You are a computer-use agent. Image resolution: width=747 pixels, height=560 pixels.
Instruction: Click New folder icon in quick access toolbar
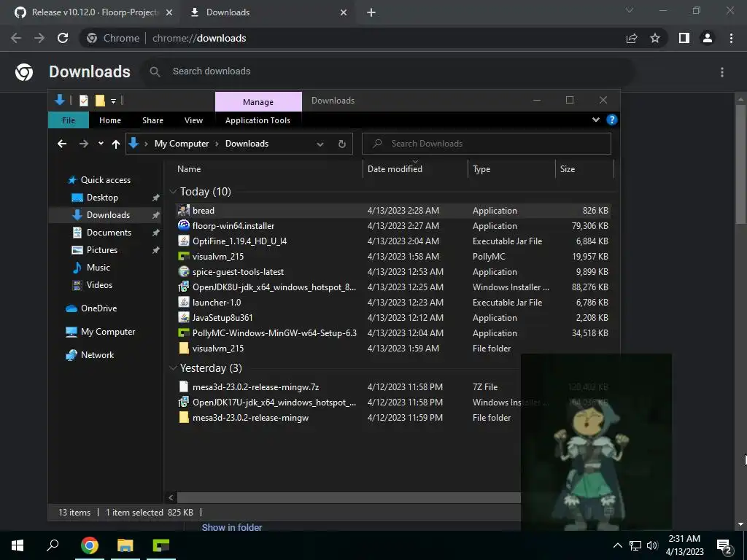point(99,101)
